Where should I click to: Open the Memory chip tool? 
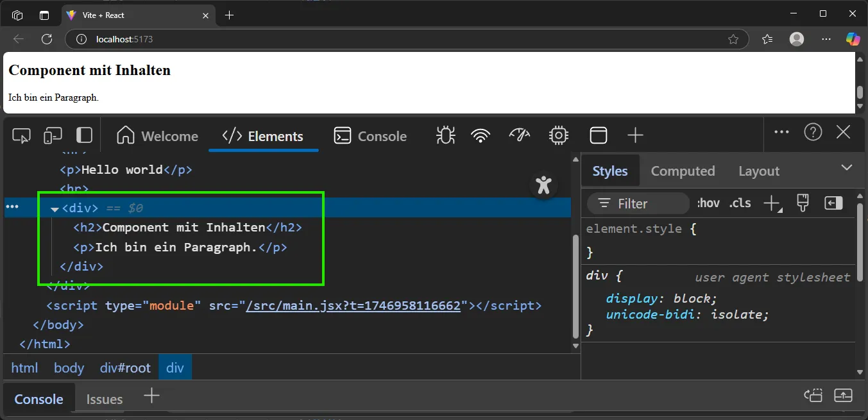pos(559,135)
